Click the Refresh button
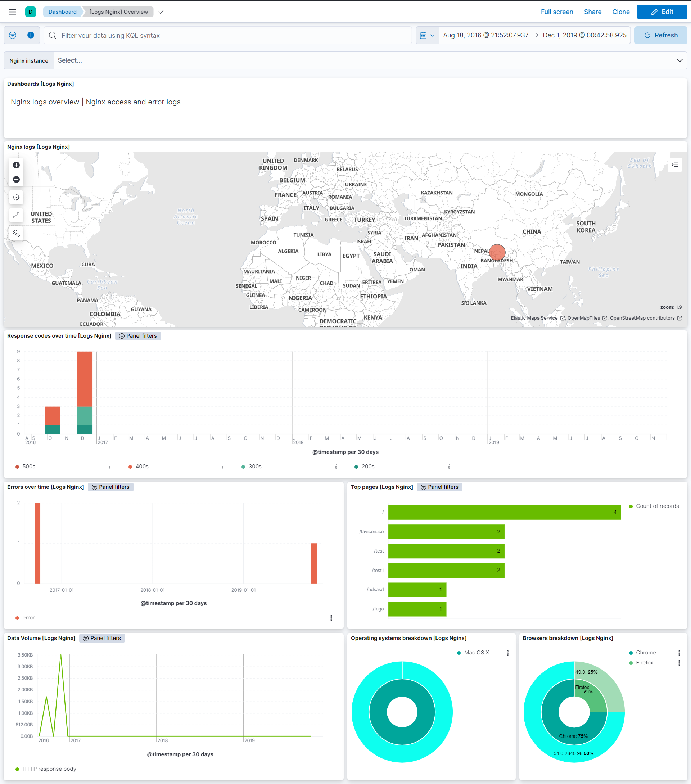Viewport: 691px width, 784px height. tap(660, 35)
